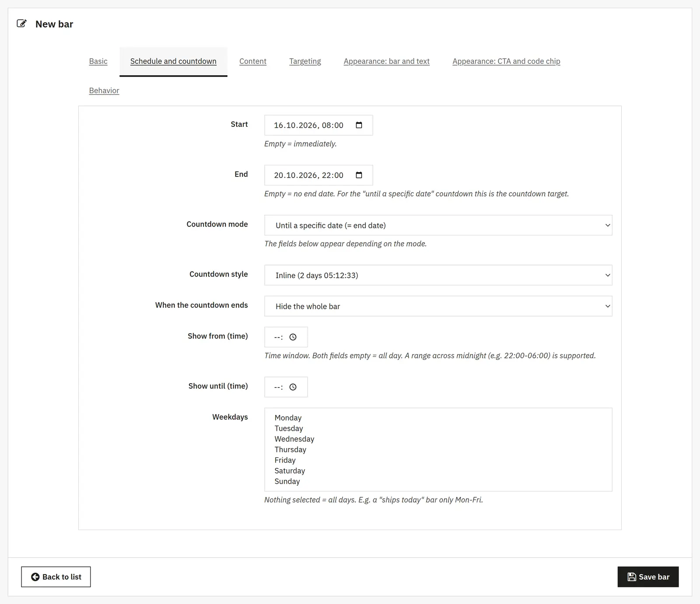Screen dimensions: 700x604
Task: Open Appearance: CTA and code chip tab
Action: [506, 61]
